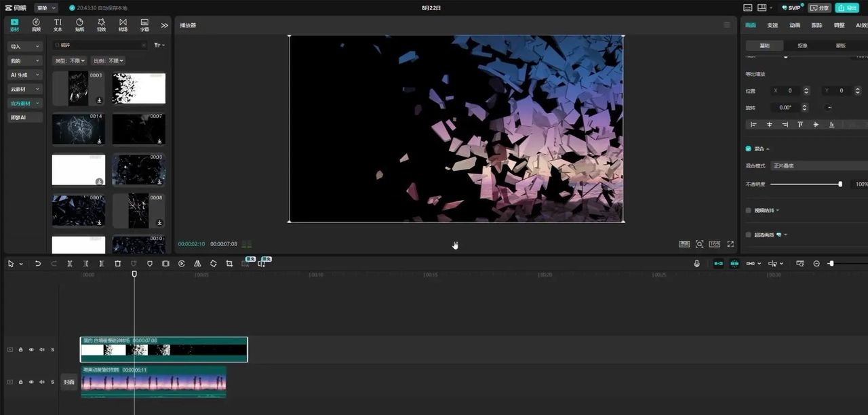
Task: Open the 转场 transitions panel
Action: pos(123,25)
